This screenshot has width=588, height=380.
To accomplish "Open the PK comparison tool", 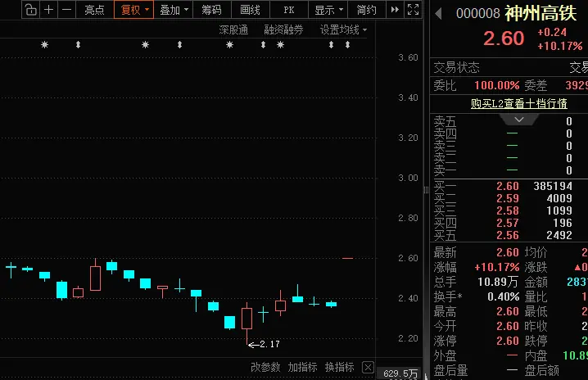I will click(289, 10).
